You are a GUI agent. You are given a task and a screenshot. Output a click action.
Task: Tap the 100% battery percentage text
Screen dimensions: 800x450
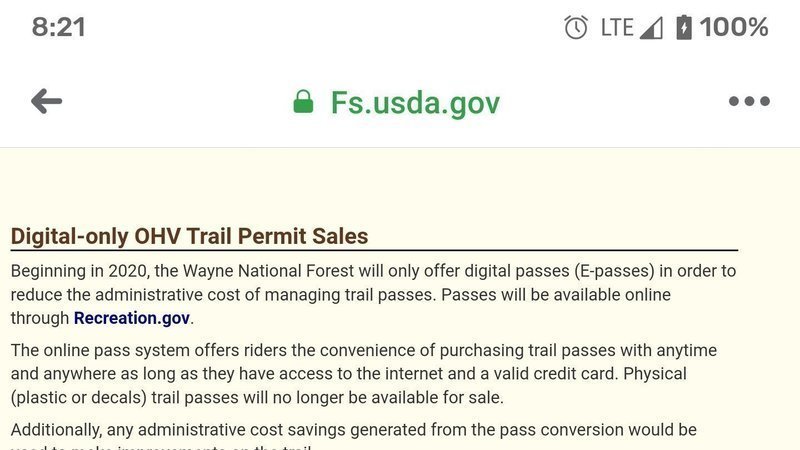(734, 28)
